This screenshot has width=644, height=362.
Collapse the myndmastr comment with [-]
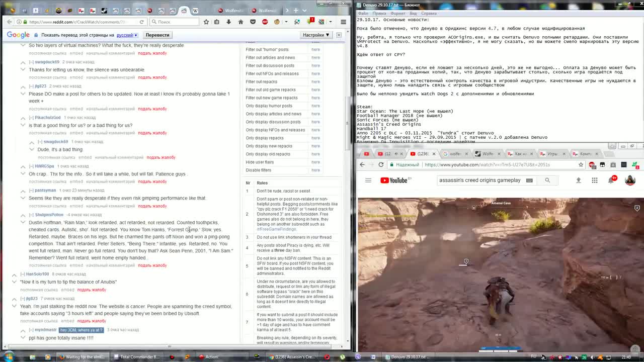tap(31, 330)
